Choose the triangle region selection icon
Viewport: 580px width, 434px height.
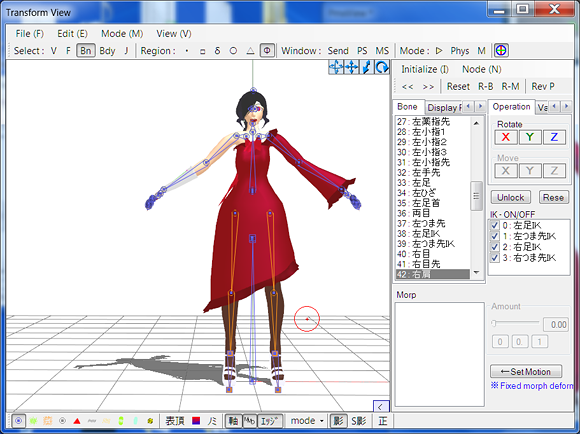tap(250, 51)
